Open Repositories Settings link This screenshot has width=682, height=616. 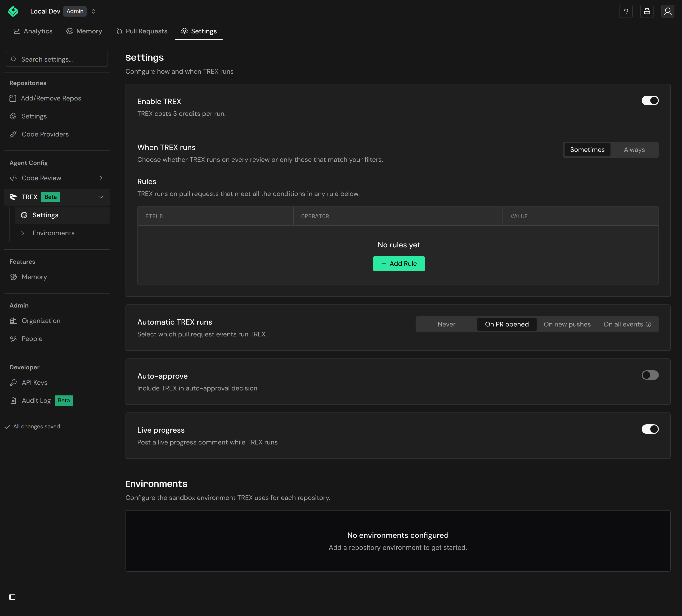pos(57,116)
